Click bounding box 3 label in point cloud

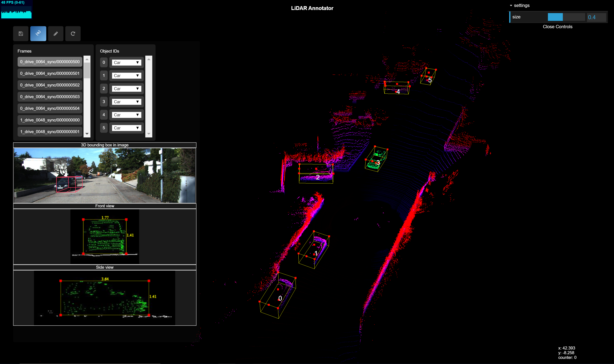click(x=378, y=162)
